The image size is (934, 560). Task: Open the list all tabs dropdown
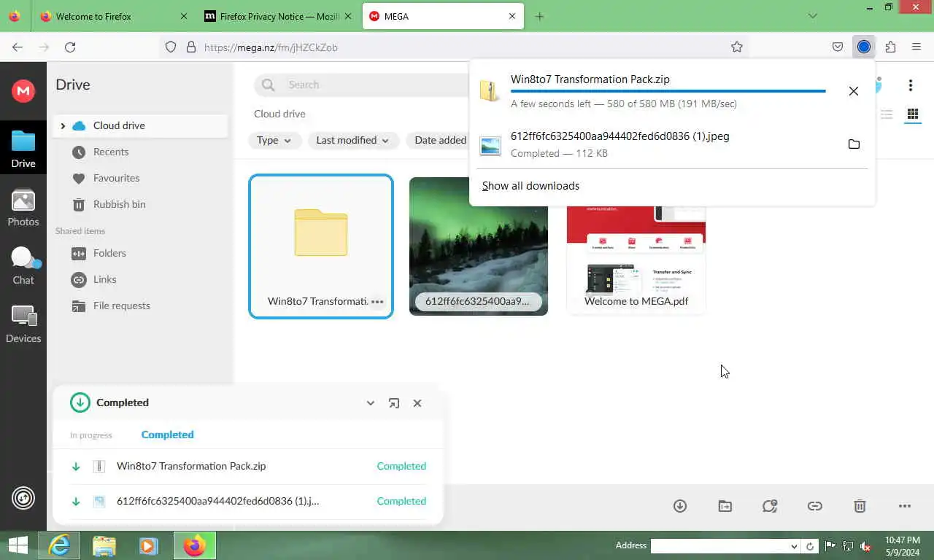(x=813, y=16)
